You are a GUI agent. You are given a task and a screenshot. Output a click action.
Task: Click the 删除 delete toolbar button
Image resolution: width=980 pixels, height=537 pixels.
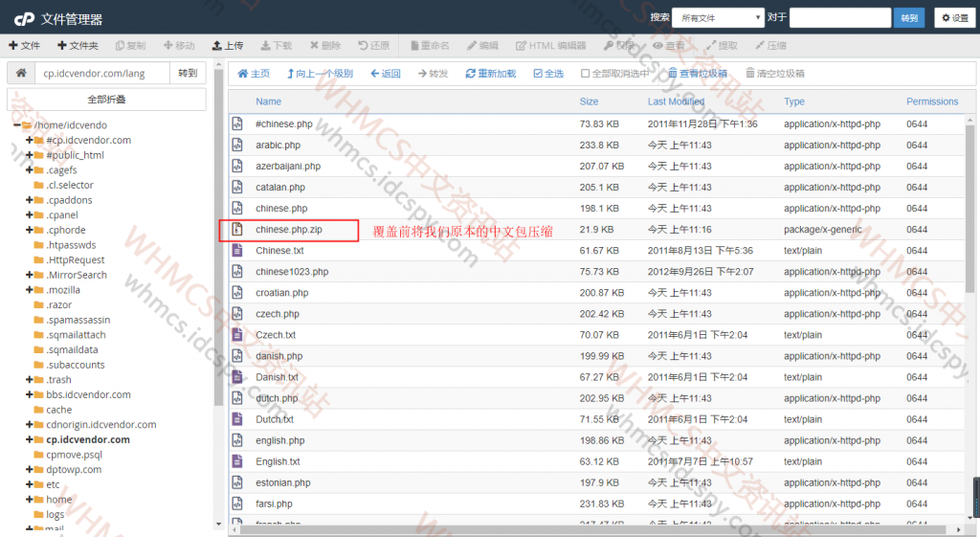[x=325, y=46]
